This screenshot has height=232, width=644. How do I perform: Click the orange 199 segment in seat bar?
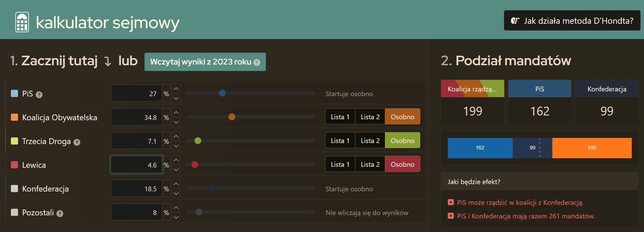click(x=592, y=148)
